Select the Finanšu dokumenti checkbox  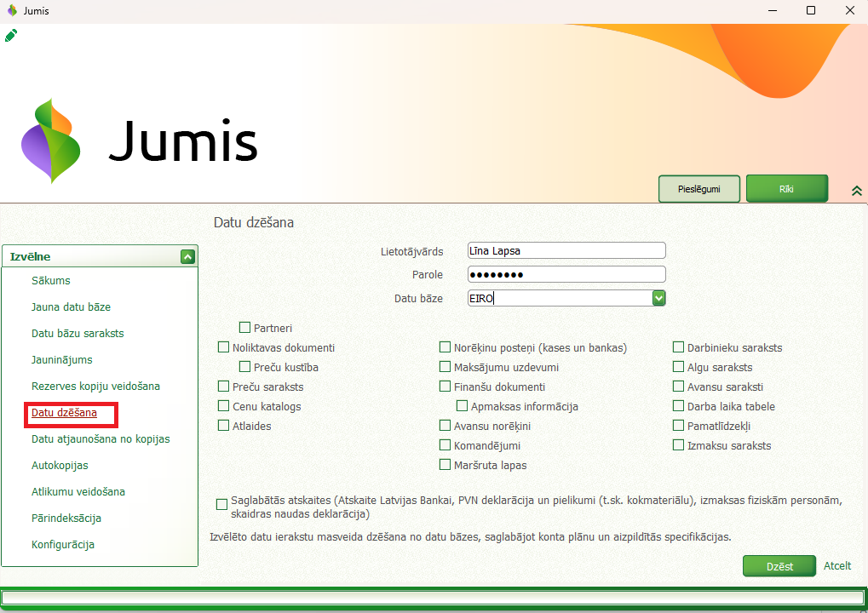(x=445, y=387)
